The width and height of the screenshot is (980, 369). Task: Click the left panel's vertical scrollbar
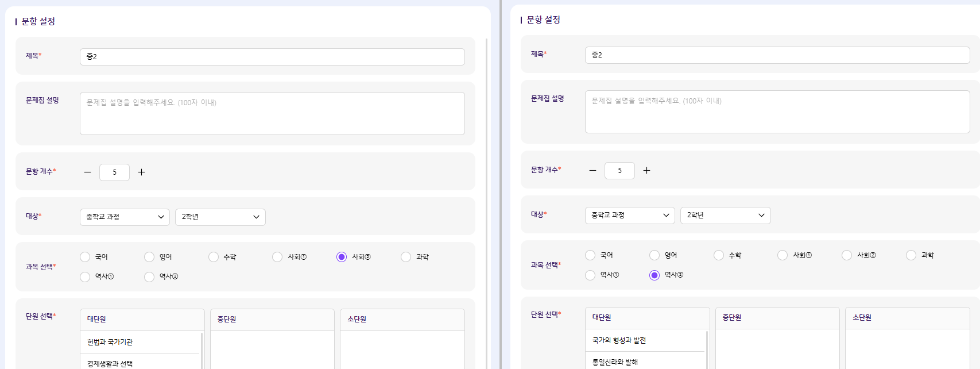pyautogui.click(x=487, y=201)
